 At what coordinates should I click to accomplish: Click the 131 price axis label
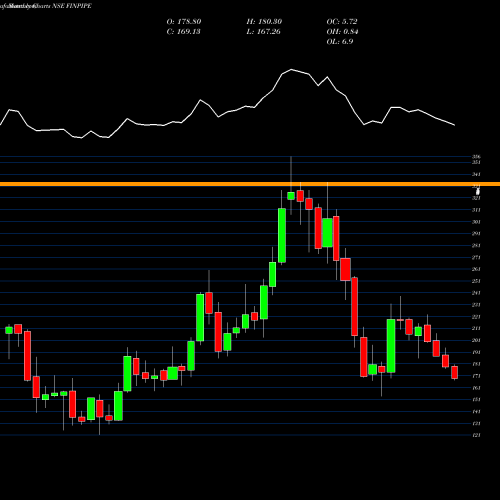tap(476, 423)
